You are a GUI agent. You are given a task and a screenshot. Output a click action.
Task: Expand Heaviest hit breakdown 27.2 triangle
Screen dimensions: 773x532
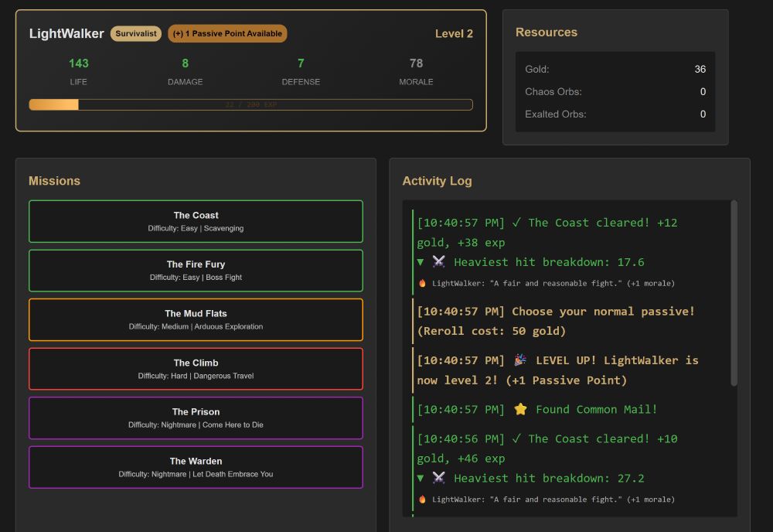tap(421, 478)
